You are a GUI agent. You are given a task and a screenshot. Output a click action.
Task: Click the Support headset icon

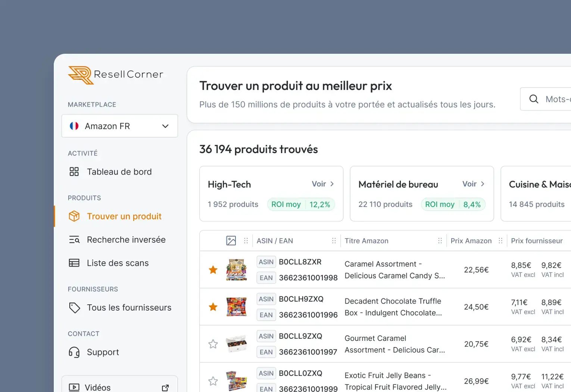pos(74,352)
